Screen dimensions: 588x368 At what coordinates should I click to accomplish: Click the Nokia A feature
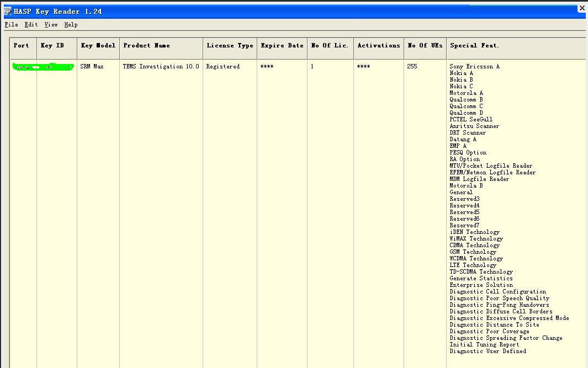point(461,73)
